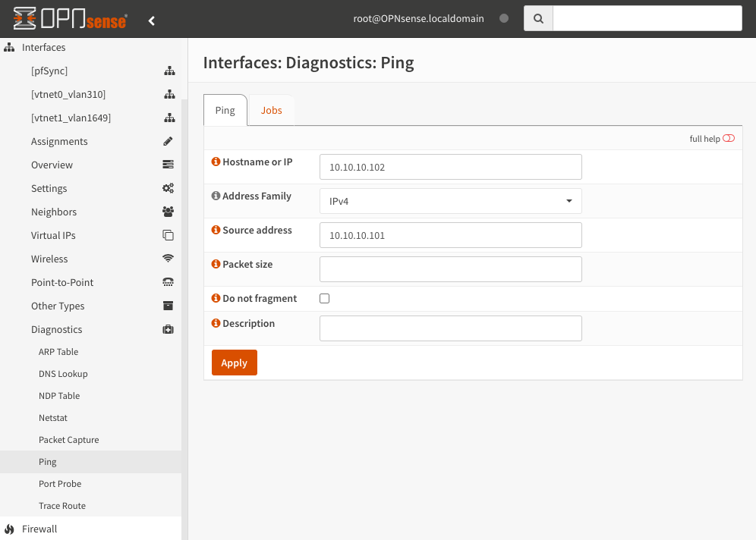Expand the Settings menu entry

coord(49,188)
